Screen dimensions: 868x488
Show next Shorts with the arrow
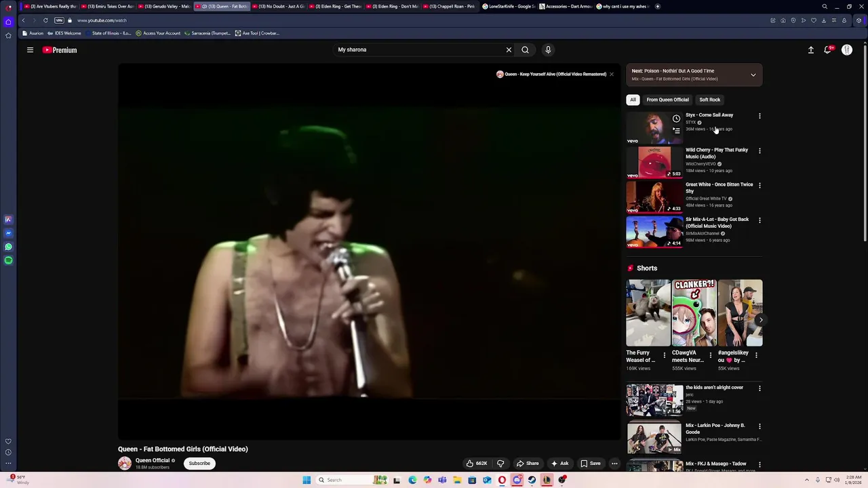click(760, 319)
